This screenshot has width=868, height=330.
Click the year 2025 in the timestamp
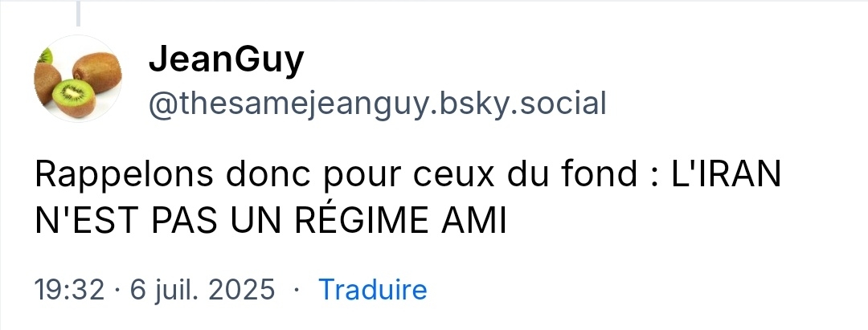coord(242,289)
